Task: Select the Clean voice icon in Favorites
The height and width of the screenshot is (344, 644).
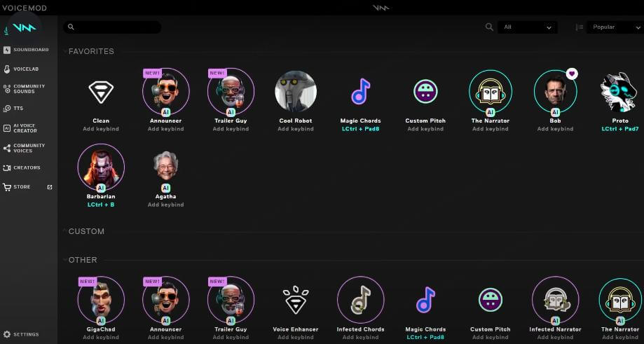Action: point(100,92)
